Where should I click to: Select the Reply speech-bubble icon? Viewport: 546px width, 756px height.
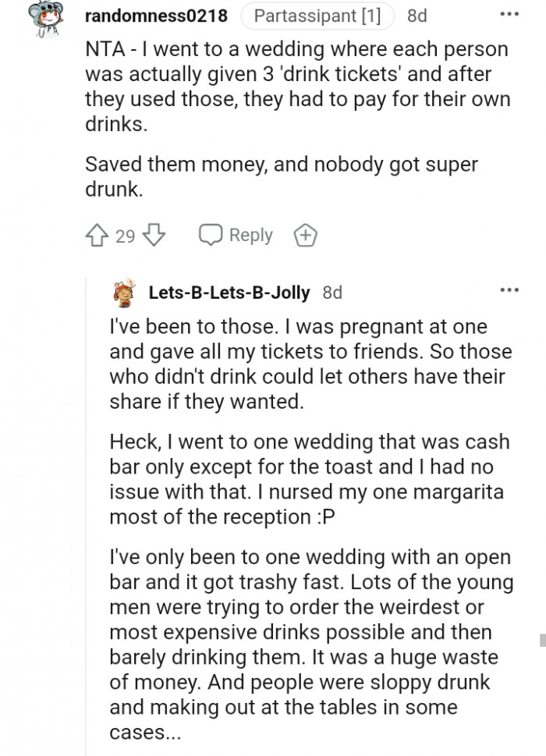tap(209, 234)
